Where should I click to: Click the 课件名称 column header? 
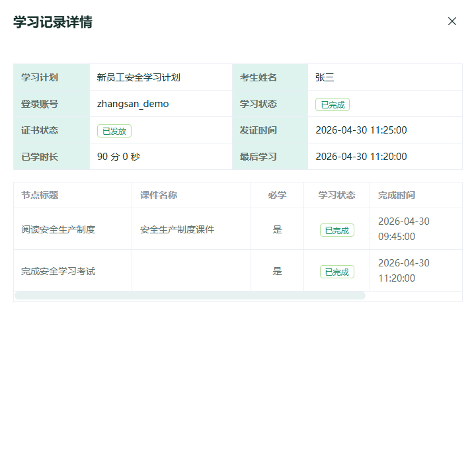click(x=159, y=195)
